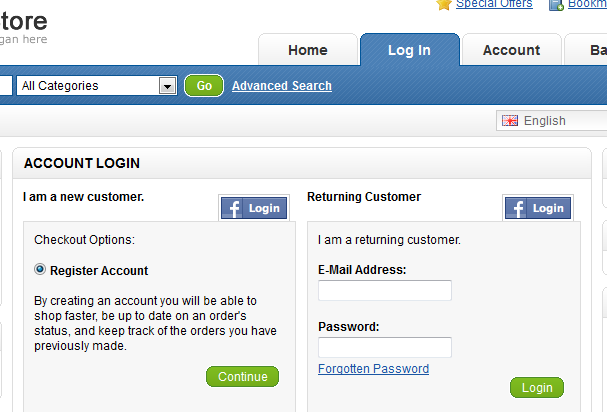Screen dimensions: 607x412
Task: Click the Continue button to register
Action: click(x=242, y=376)
